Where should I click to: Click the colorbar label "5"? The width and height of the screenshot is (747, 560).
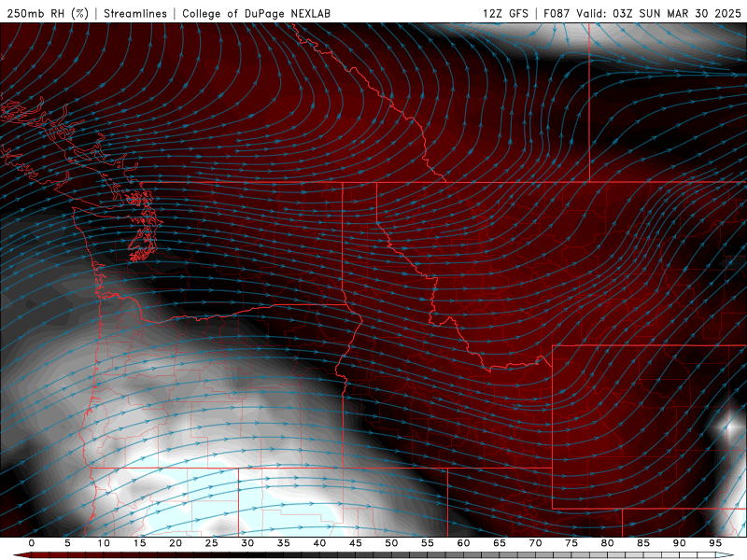pos(67,543)
